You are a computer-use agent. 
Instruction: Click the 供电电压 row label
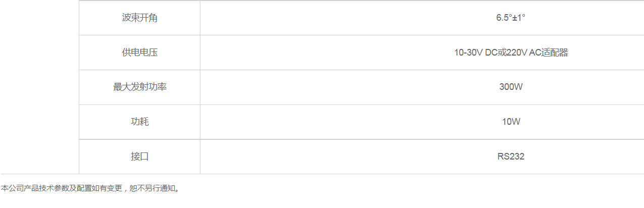click(x=140, y=53)
